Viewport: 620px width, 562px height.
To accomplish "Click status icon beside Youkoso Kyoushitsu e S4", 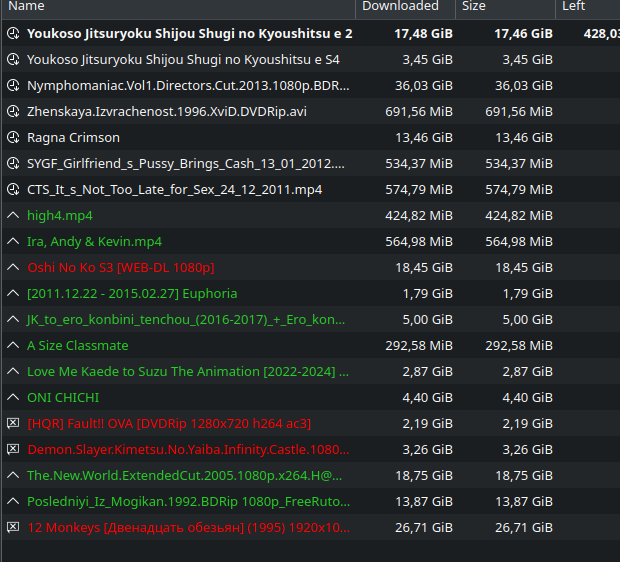I will click(13, 59).
